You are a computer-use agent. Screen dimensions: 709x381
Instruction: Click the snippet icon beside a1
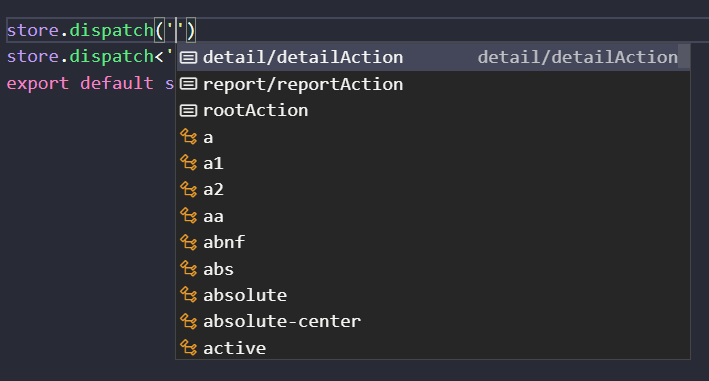(x=189, y=163)
